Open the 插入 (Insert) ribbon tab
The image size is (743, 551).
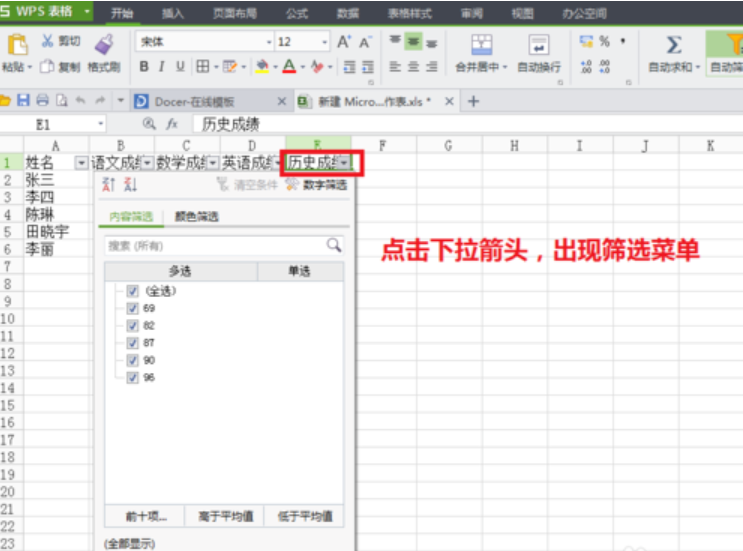coord(173,14)
